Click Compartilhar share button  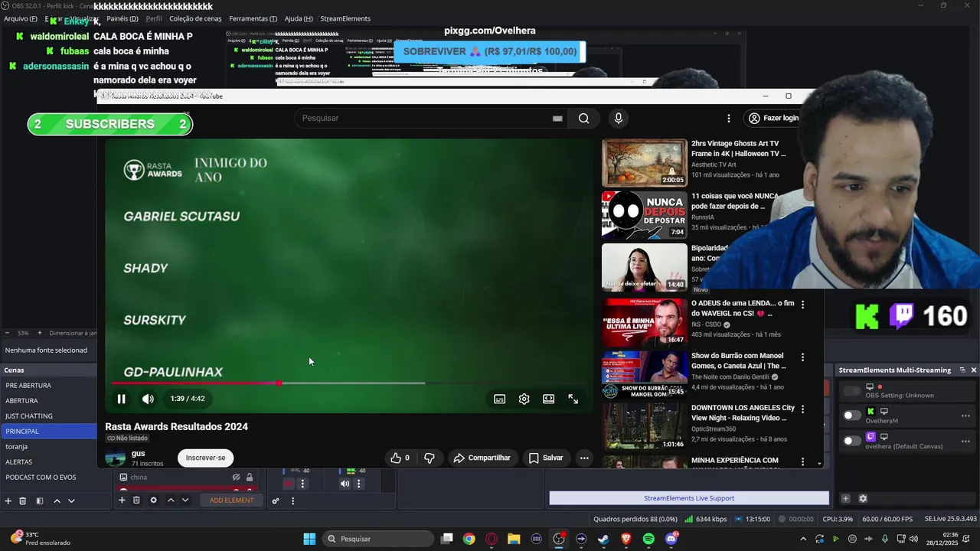pos(482,458)
